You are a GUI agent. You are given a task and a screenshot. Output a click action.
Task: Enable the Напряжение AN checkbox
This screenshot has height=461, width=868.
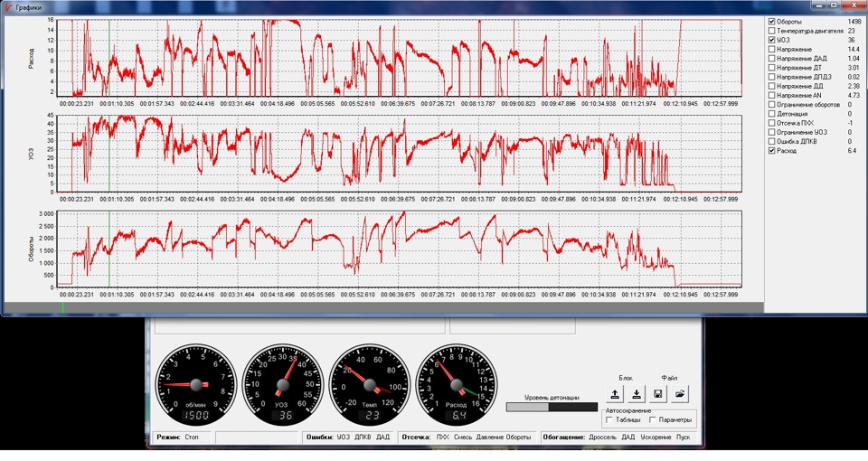(771, 95)
